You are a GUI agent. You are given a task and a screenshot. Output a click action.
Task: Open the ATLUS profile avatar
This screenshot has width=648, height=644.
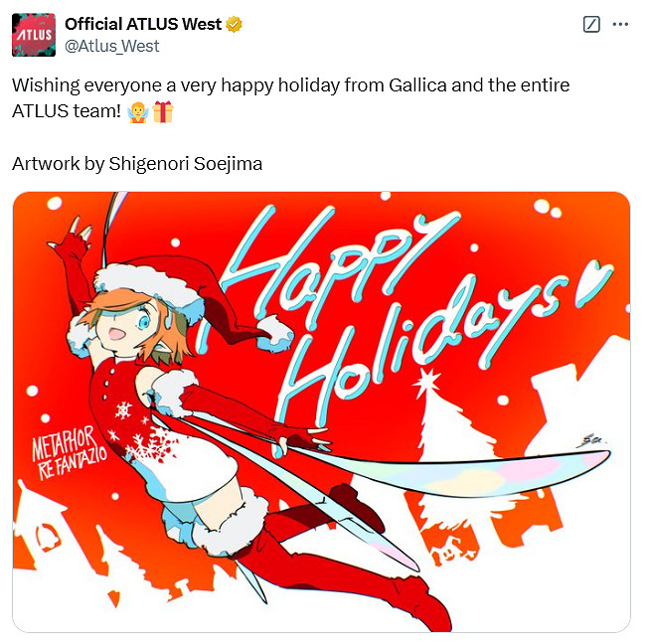[x=34, y=35]
